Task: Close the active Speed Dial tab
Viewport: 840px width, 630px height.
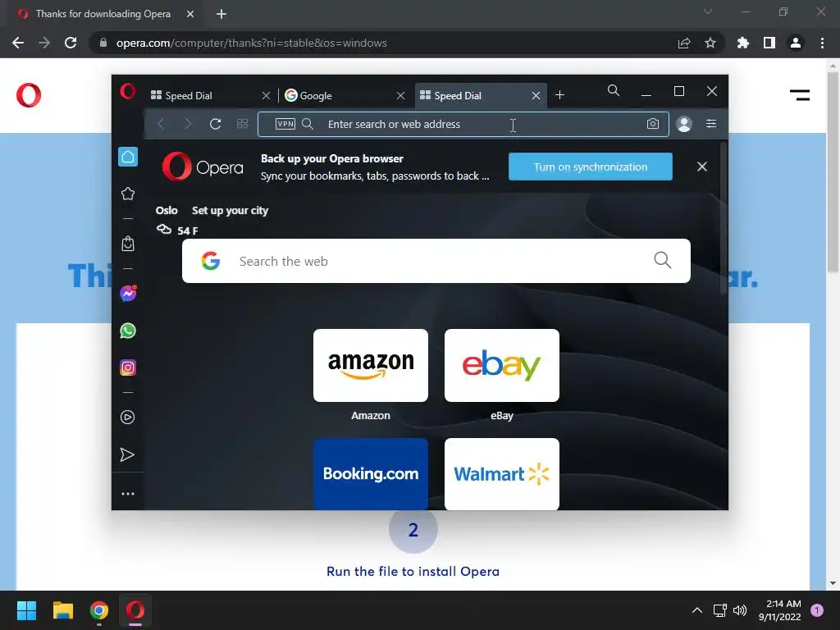Action: point(536,95)
